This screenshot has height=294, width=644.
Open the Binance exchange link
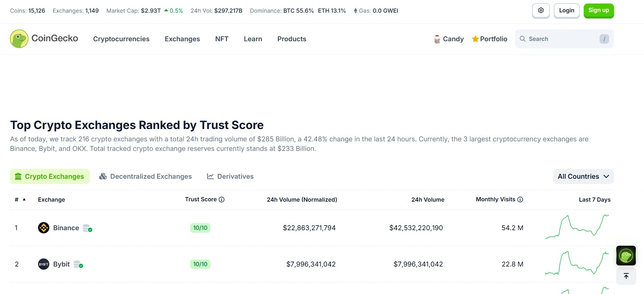(66, 228)
